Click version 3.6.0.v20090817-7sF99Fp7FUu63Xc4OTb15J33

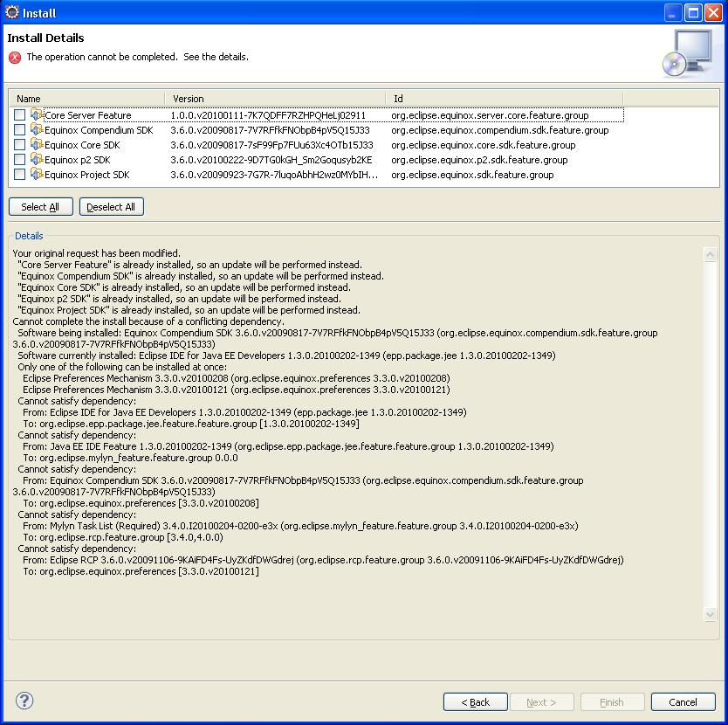(271, 145)
